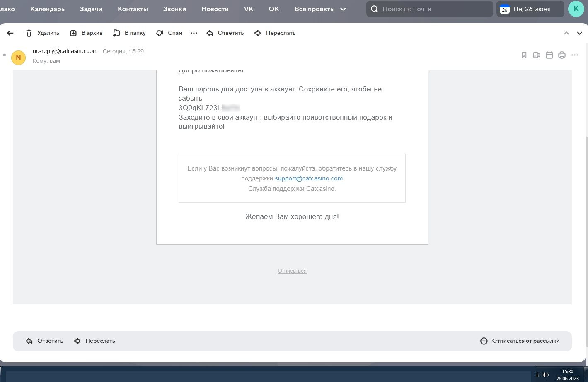
Task: Delete this email with Удалить
Action: 42,33
